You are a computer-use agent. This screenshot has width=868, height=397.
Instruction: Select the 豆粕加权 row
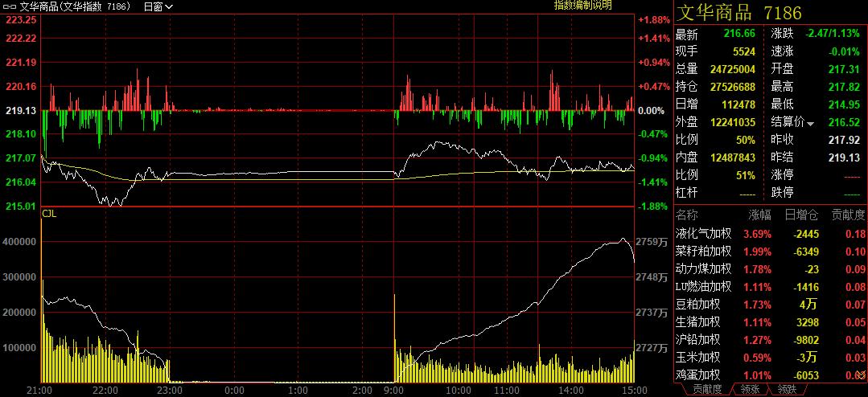[771, 304]
